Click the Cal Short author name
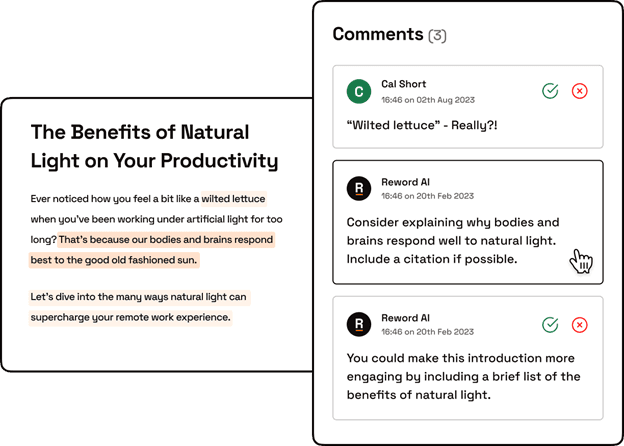The width and height of the screenshot is (624, 446). (404, 84)
